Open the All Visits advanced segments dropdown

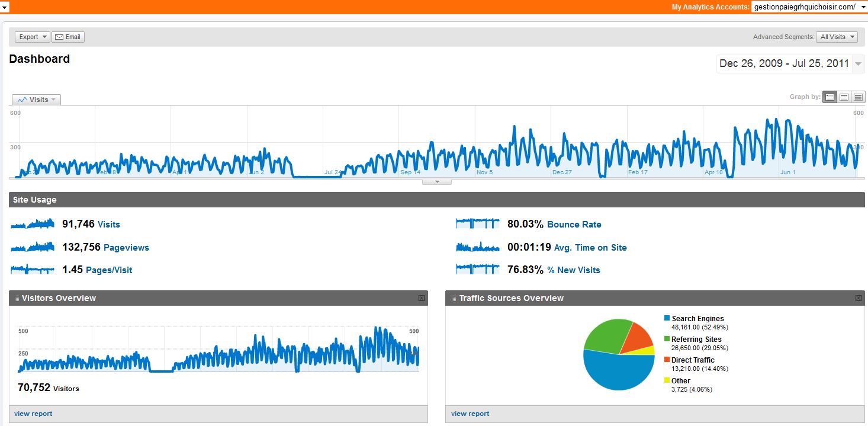pyautogui.click(x=837, y=37)
